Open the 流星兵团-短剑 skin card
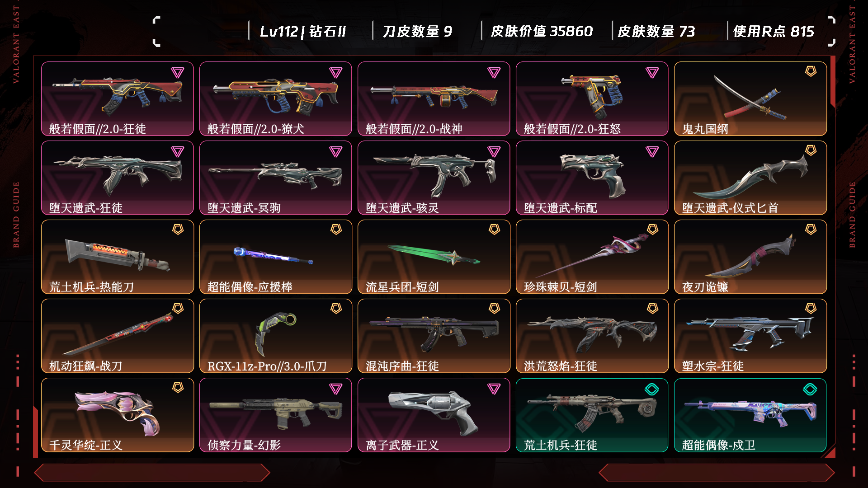The height and width of the screenshot is (488, 868). coord(434,257)
